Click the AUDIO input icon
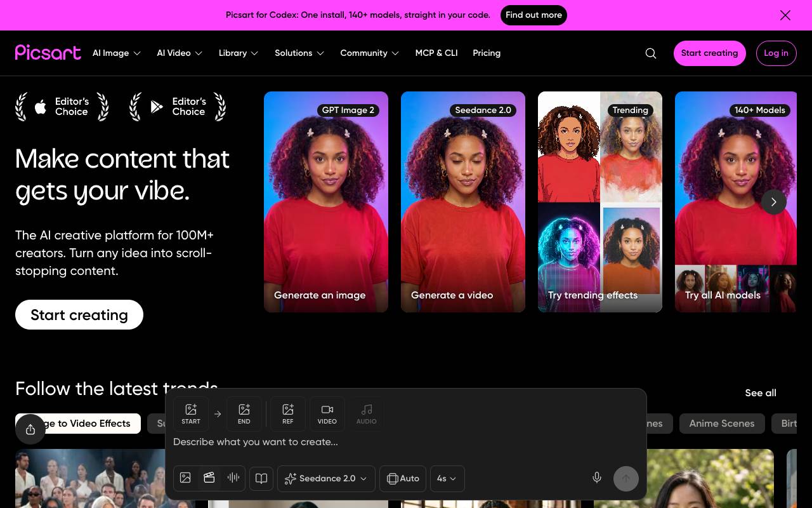Image resolution: width=812 pixels, height=508 pixels. 367,414
